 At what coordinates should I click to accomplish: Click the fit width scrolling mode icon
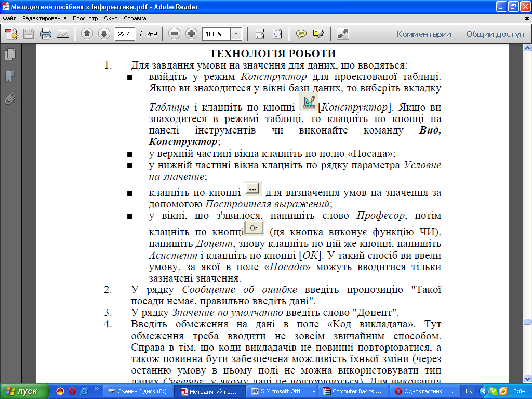260,34
